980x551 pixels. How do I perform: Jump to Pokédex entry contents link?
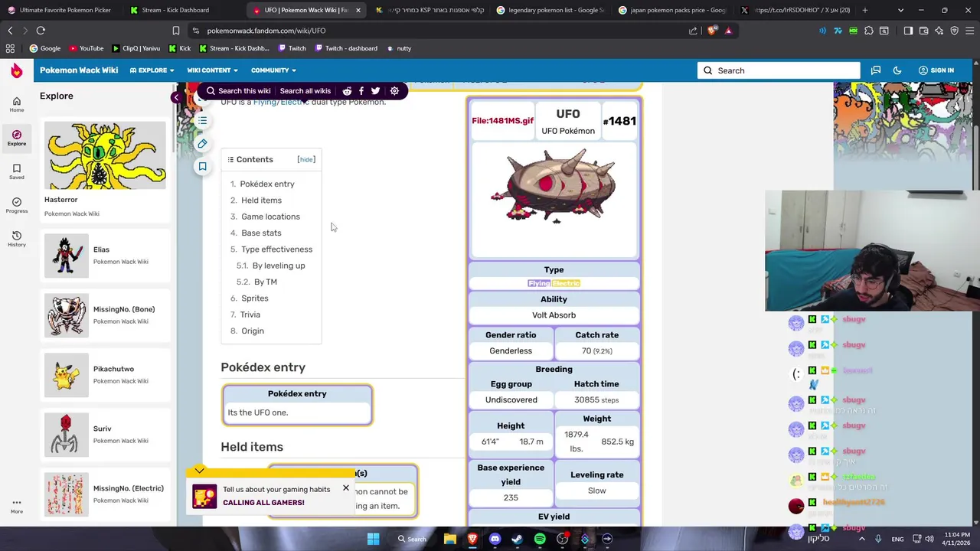click(266, 184)
